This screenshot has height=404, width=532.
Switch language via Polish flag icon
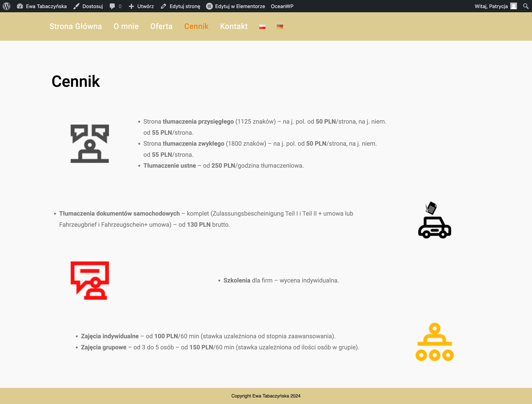262,27
